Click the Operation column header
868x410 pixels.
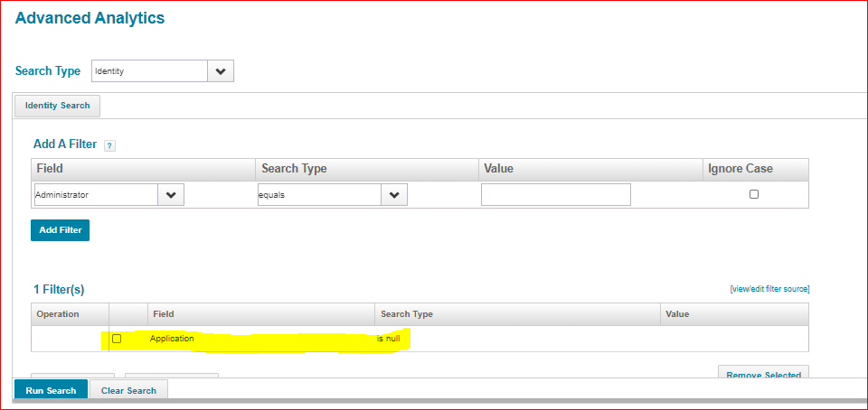pos(58,314)
